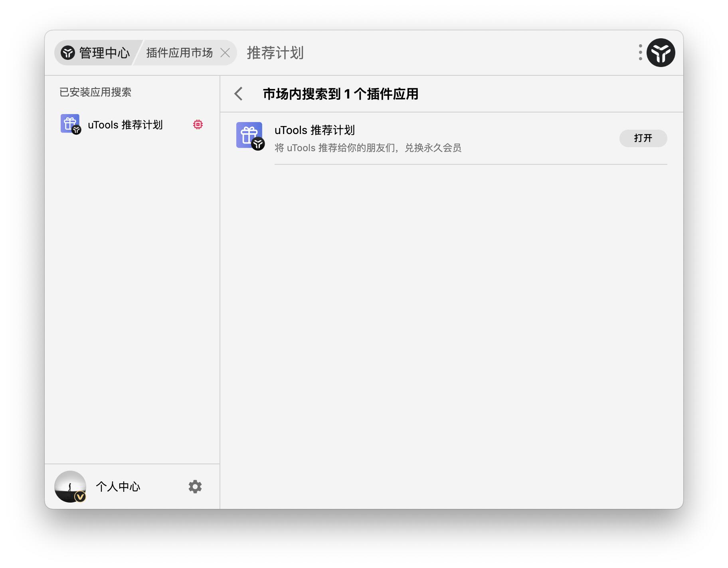The height and width of the screenshot is (568, 728).
Task: Select uTools 推荐计划 in installed apps list
Action: (x=125, y=125)
